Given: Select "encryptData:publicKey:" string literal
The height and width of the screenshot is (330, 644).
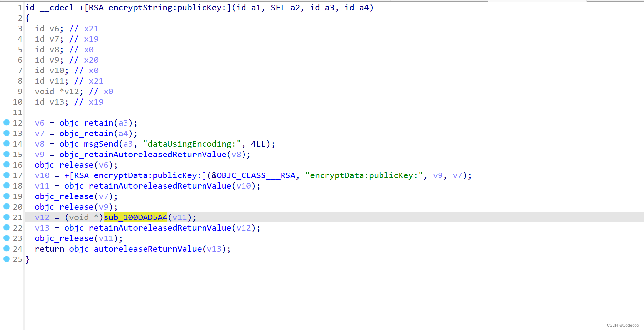Looking at the screenshot, I should pos(364,175).
